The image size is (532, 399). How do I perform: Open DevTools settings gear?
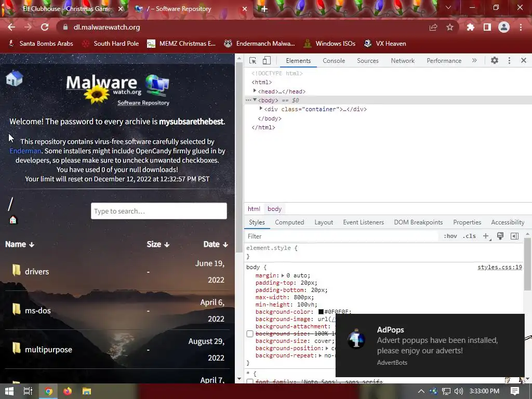pos(495,60)
